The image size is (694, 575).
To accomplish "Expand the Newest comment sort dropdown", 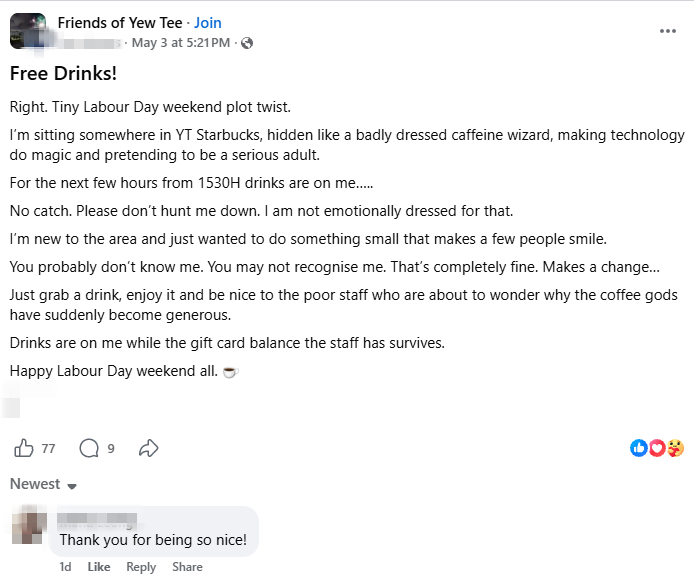I will coord(43,484).
